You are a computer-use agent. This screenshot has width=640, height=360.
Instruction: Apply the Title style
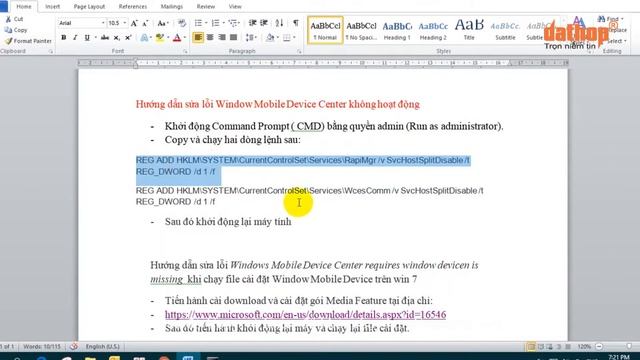pyautogui.click(x=469, y=30)
